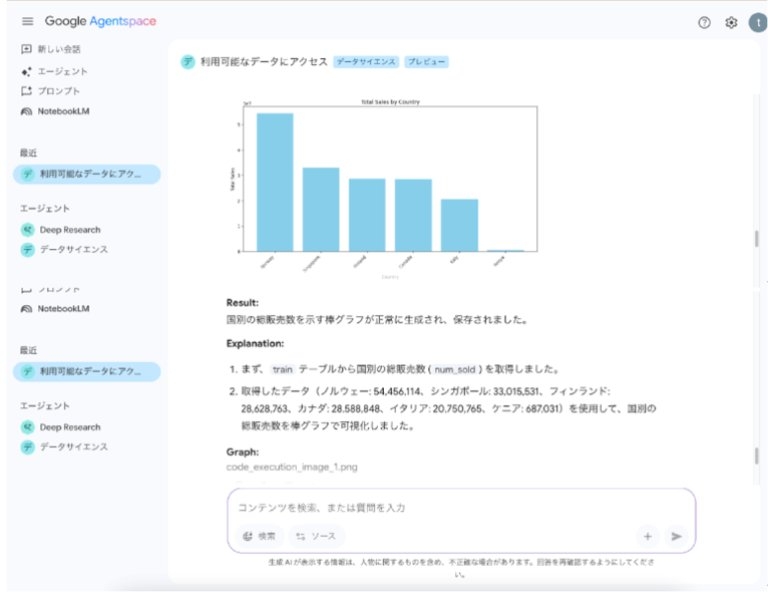Click the scrollbar thumb beside the Graph section

(756, 455)
